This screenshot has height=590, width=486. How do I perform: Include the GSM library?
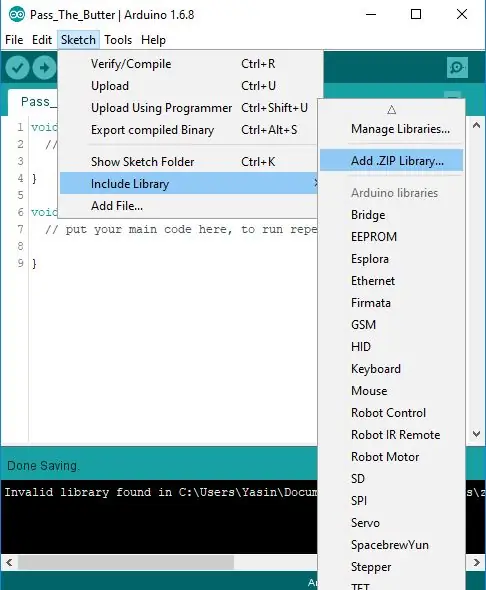tap(391, 325)
